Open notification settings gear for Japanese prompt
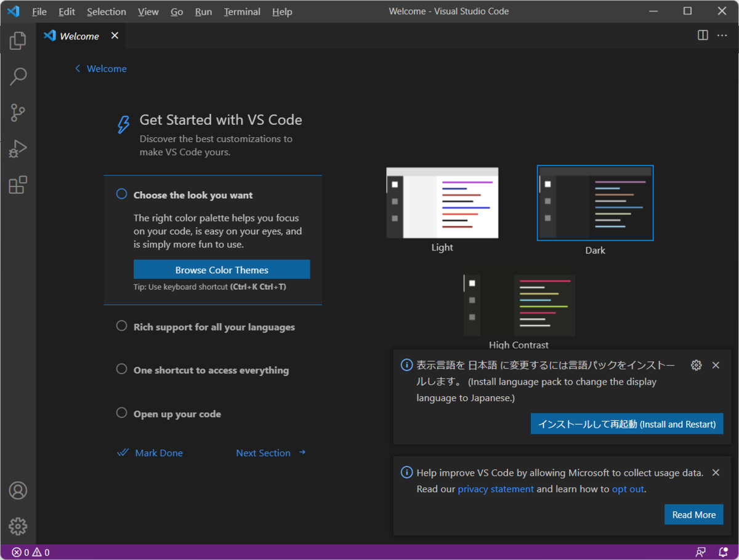The image size is (739, 560). [x=697, y=365]
